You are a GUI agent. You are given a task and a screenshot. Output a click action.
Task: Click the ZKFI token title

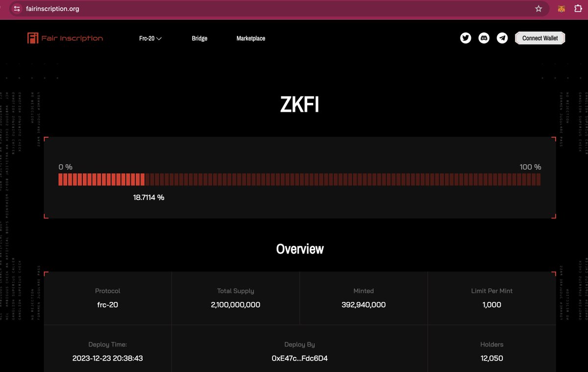300,105
